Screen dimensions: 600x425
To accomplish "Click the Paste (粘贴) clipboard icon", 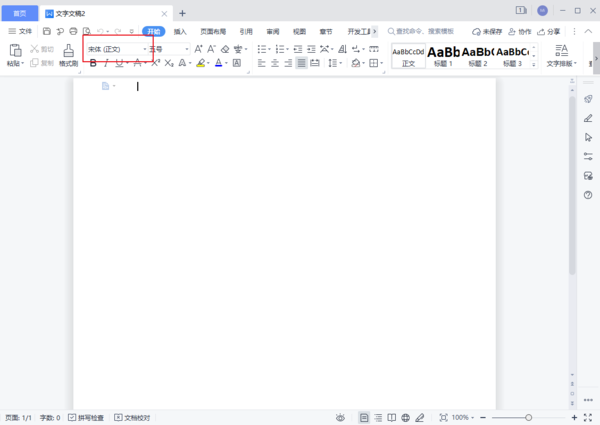I will click(14, 50).
